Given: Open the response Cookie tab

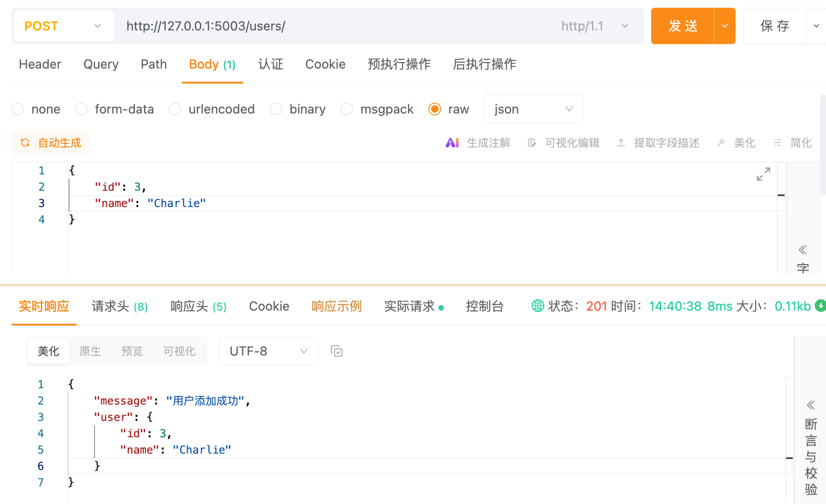Looking at the screenshot, I should click(x=269, y=306).
